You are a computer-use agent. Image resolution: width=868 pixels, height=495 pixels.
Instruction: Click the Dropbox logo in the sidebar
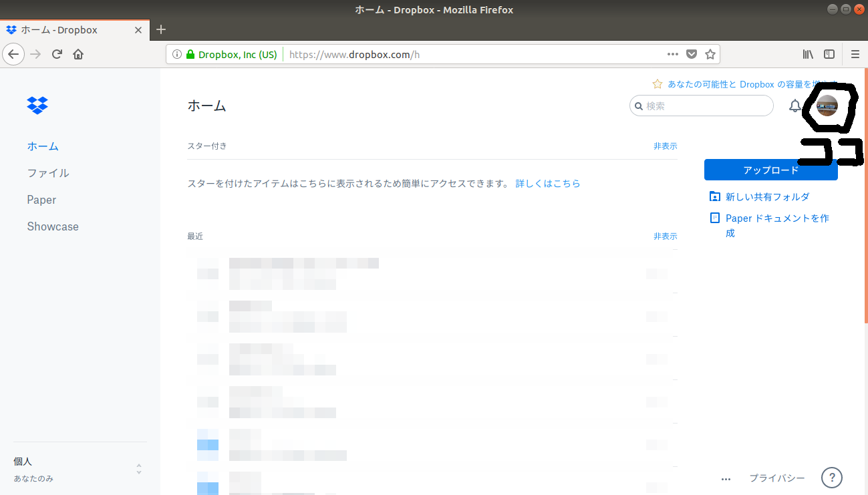tap(37, 105)
